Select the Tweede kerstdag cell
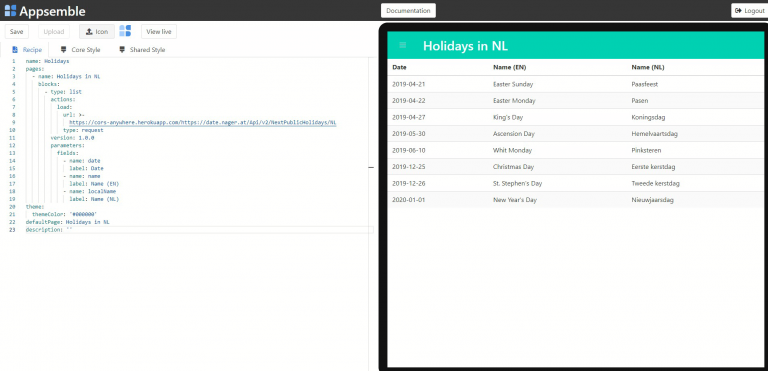 click(655, 183)
